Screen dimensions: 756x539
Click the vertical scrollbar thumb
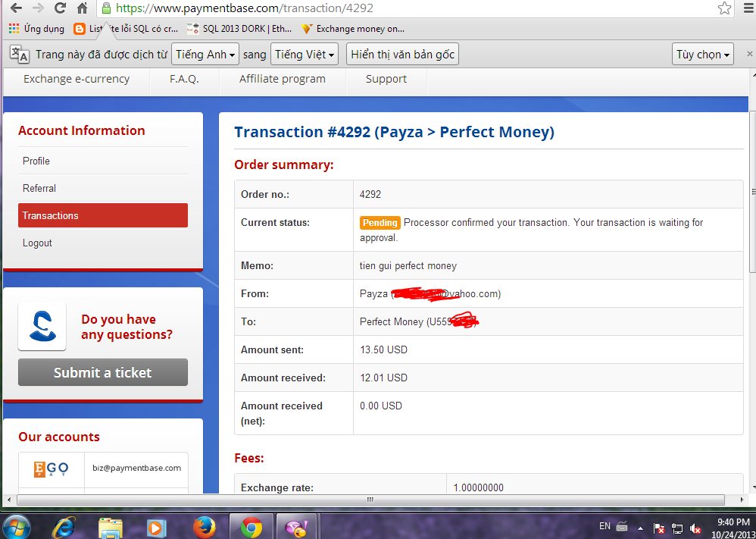(x=752, y=191)
